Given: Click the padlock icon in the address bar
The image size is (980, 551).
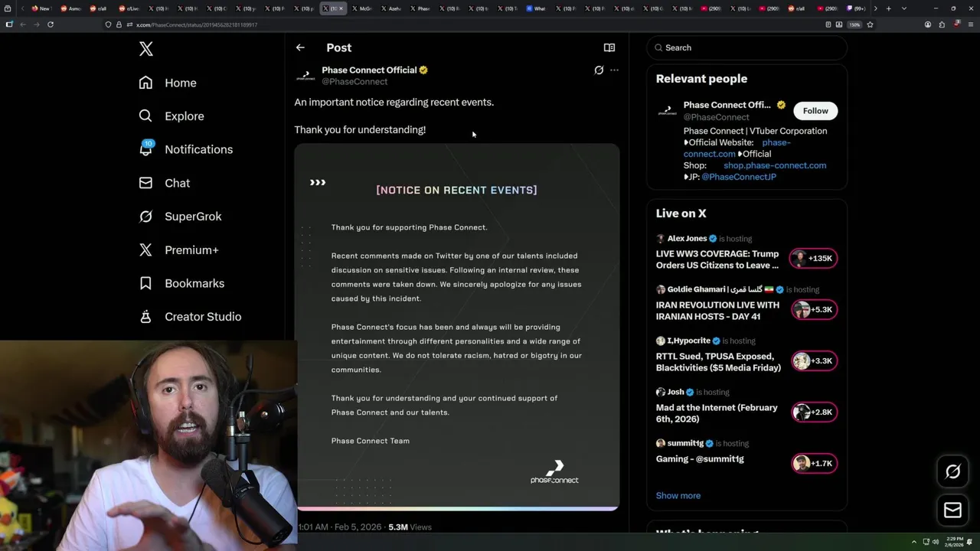Looking at the screenshot, I should 119,24.
